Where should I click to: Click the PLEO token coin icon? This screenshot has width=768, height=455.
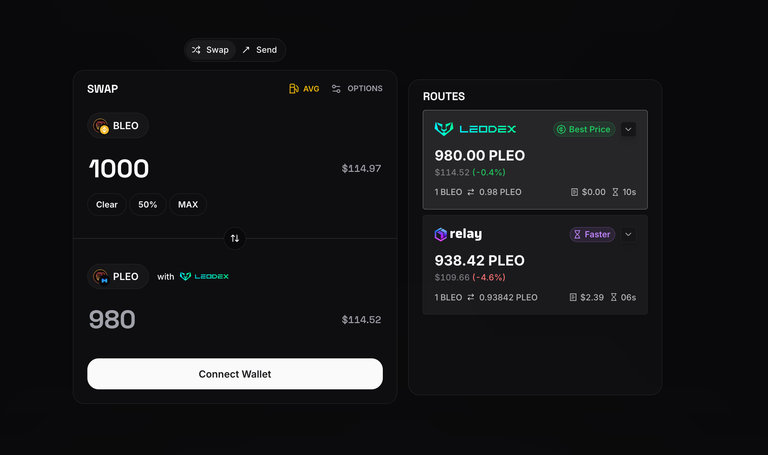click(101, 277)
